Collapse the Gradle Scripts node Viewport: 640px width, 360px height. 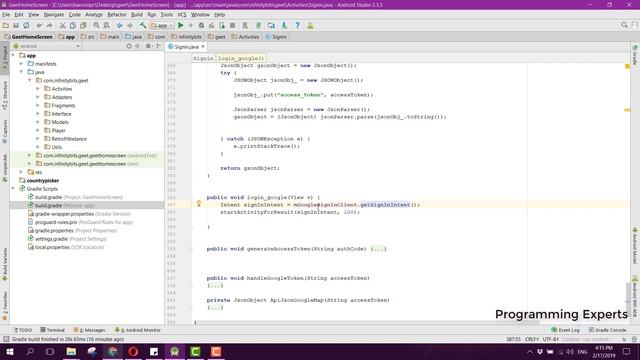pyautogui.click(x=13, y=189)
